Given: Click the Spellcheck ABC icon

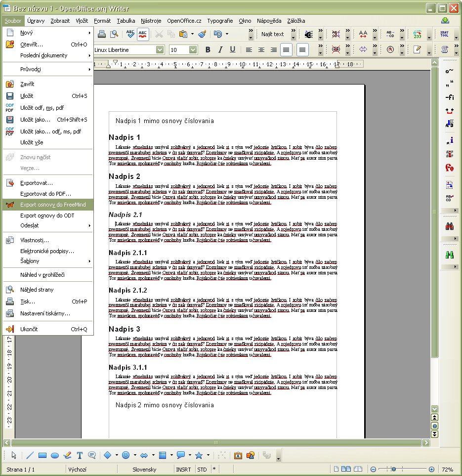Looking at the screenshot, I should click(x=130, y=34).
